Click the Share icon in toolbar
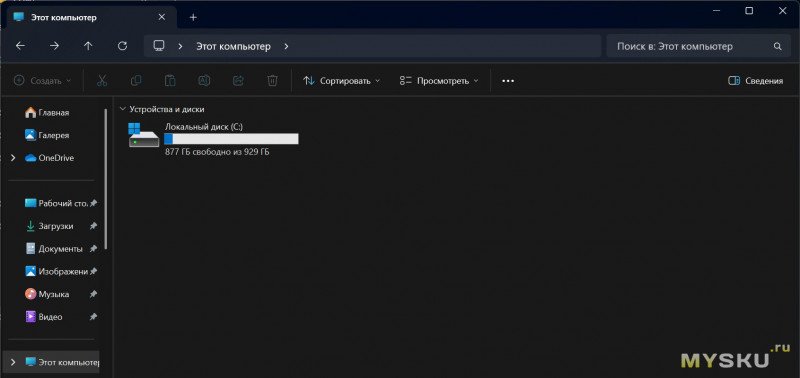 (238, 81)
